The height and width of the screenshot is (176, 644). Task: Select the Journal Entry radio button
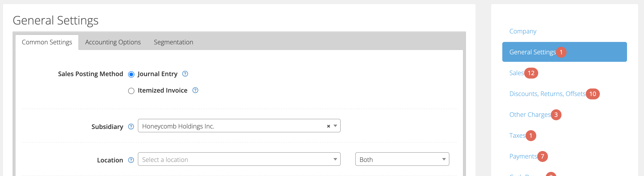[x=131, y=74]
